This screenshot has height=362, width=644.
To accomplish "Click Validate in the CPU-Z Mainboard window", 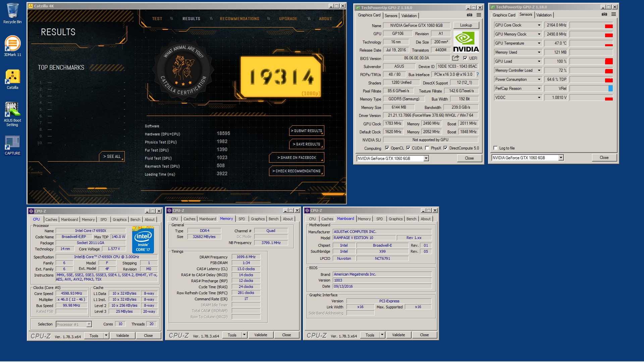I will (398, 335).
